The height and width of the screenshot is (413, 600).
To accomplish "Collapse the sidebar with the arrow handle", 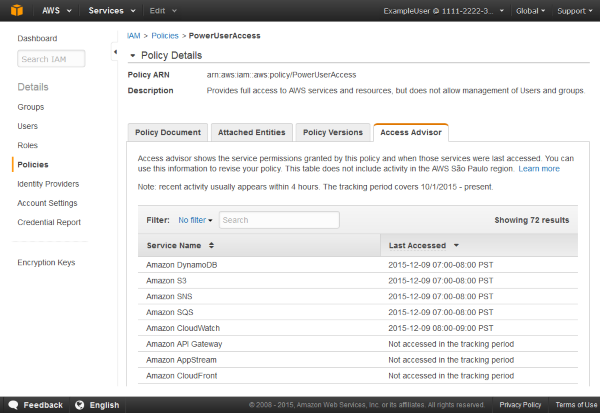I will (x=115, y=52).
